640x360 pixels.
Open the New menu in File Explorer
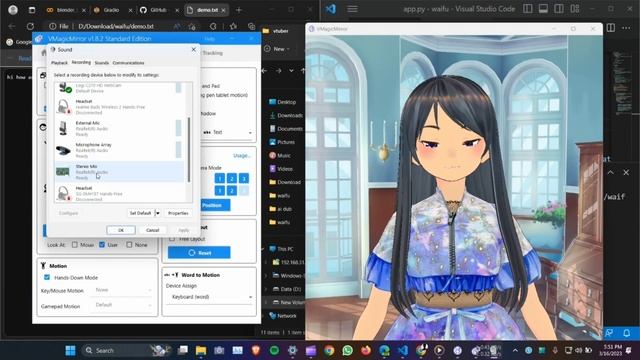click(277, 49)
